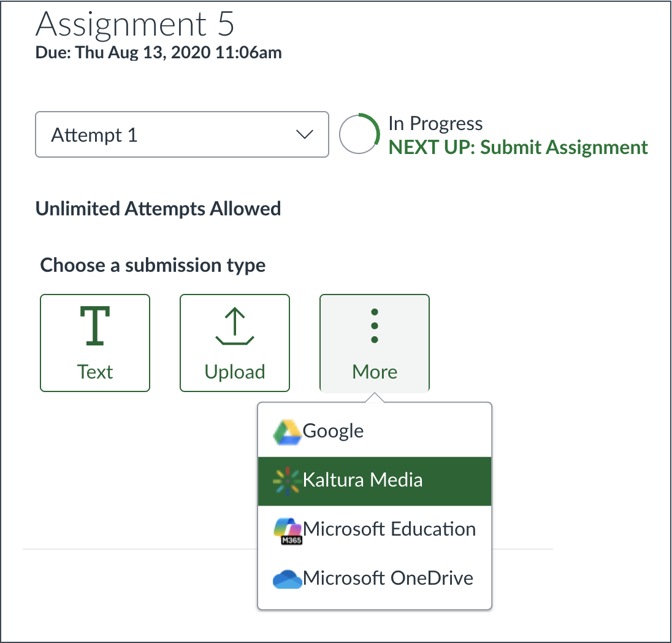
Task: Choose the Upload submission button label
Action: [235, 372]
